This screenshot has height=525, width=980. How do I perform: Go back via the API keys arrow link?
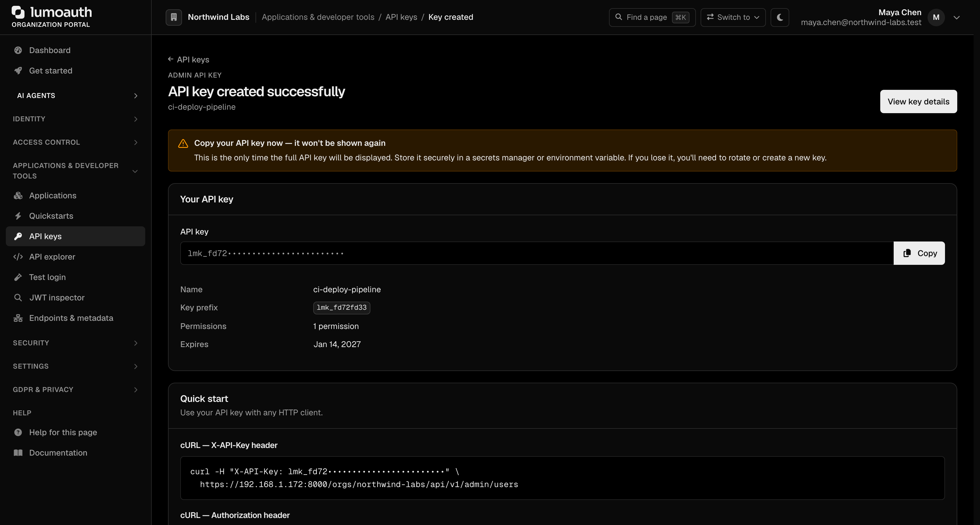pos(189,59)
